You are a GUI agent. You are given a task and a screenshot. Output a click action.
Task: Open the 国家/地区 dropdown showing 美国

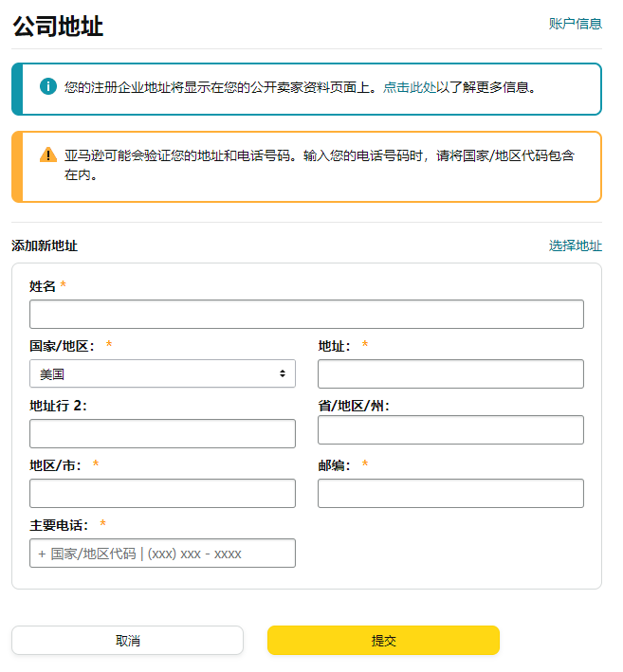click(162, 374)
